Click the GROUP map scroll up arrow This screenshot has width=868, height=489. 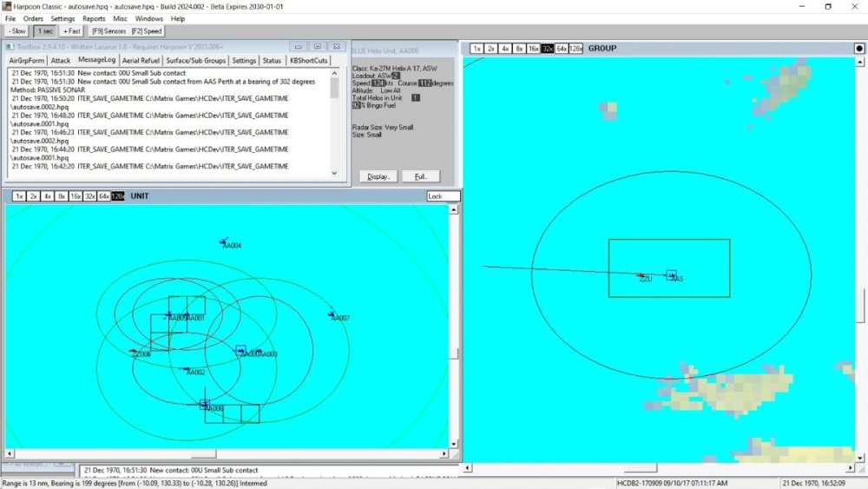[859, 62]
